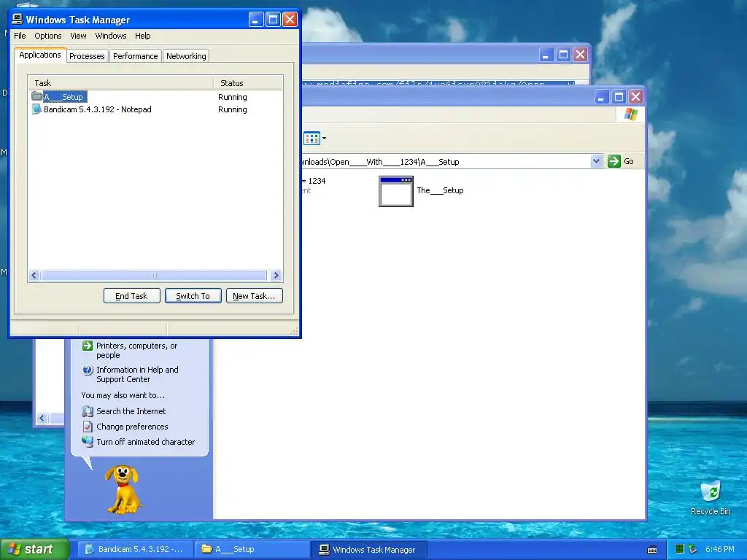
Task: Click the task list left scroll arrow
Action: point(34,275)
